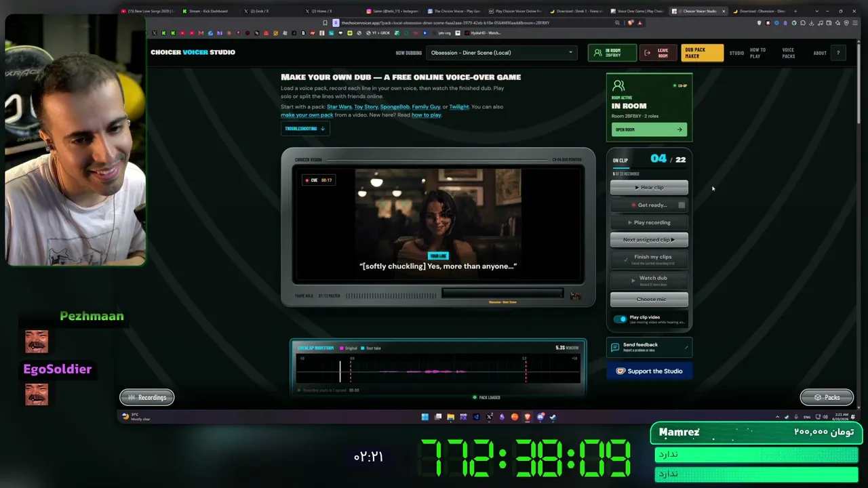Click the Recordings button

click(x=147, y=397)
